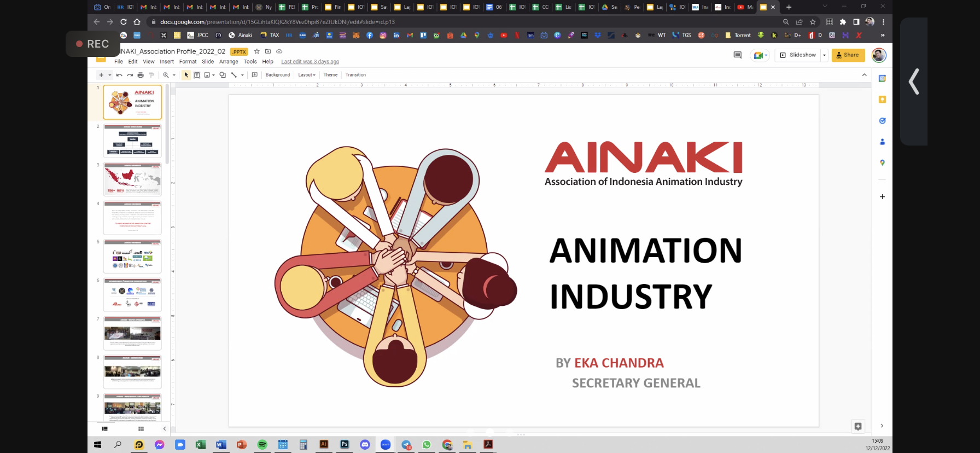Open the line type dropdown arrow
Image resolution: width=980 pixels, height=453 pixels.
click(x=242, y=75)
